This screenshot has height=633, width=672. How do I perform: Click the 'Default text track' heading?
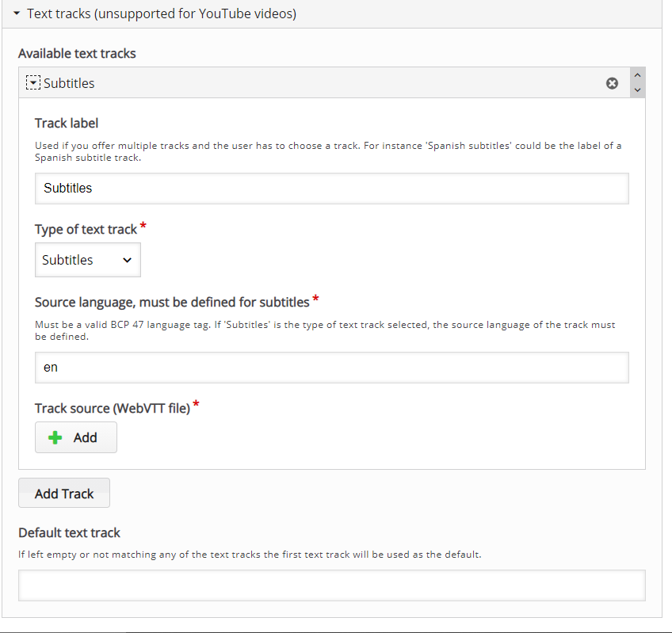pos(70,532)
